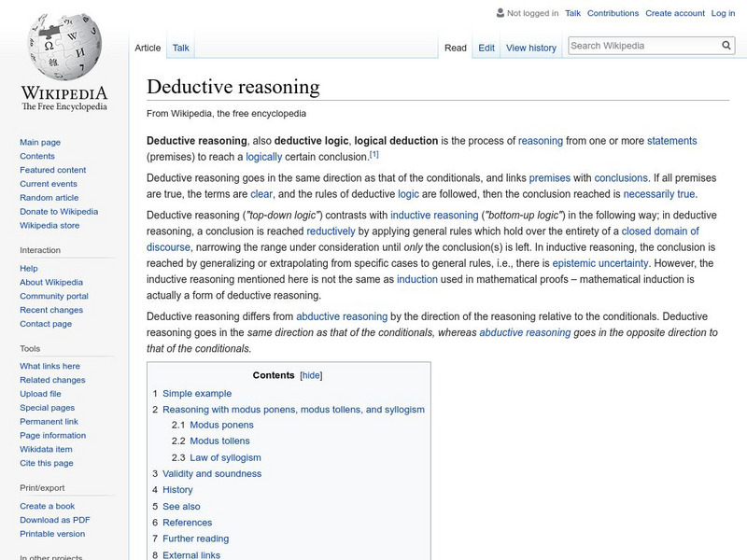
Task: Click the Wikipedia globe logo
Action: pos(64,48)
